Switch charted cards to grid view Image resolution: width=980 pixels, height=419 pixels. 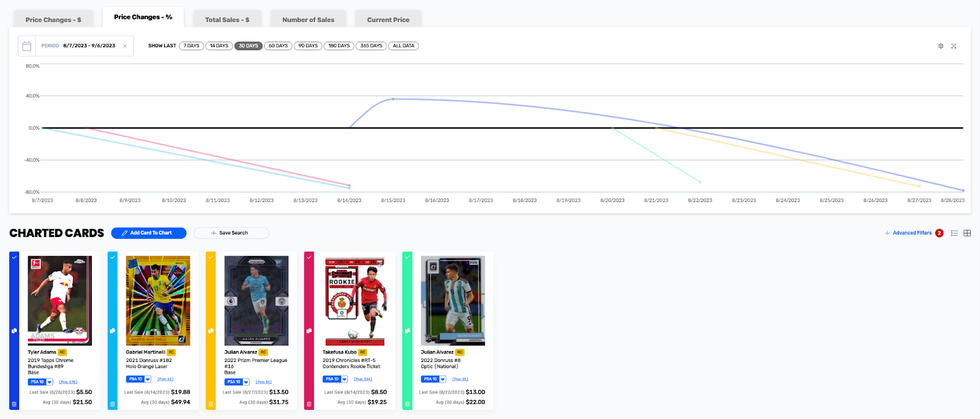967,233
